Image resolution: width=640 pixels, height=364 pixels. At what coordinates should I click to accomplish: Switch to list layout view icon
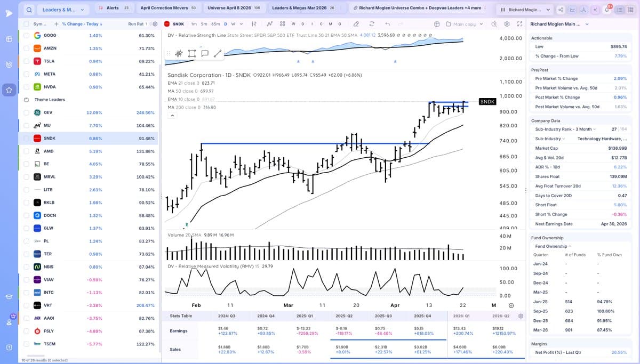(620, 10)
